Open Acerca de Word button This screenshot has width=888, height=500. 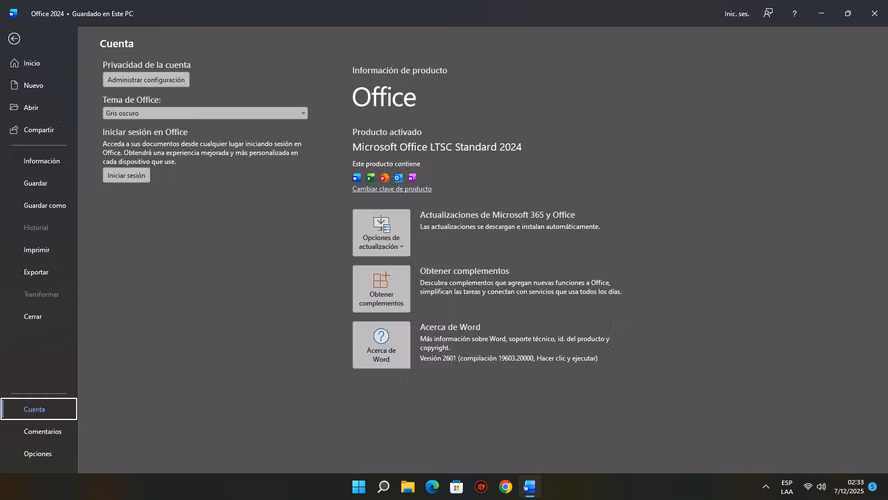[381, 345]
